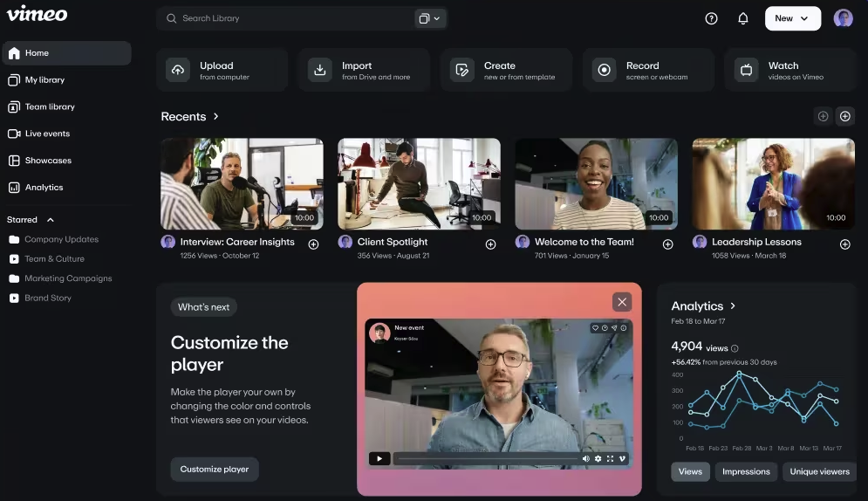Open the Welcome to the Team! video thumbnail
Image resolution: width=868 pixels, height=501 pixels.
[596, 184]
